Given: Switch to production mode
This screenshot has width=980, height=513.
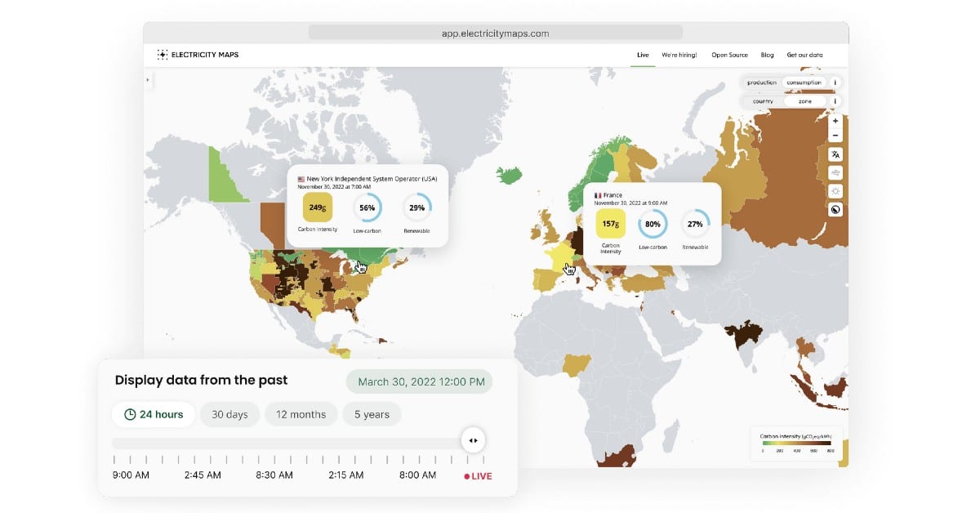Looking at the screenshot, I should tap(762, 83).
